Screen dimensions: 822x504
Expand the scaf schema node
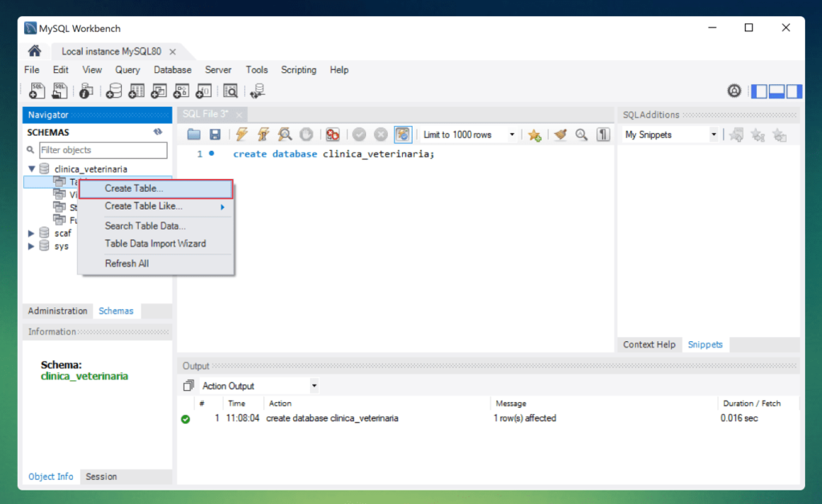[31, 233]
